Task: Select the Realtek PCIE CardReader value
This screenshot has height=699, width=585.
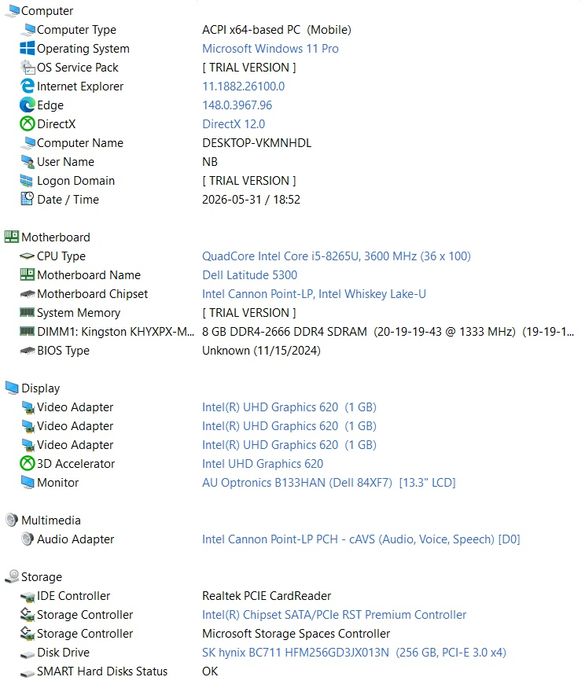Action: click(267, 596)
